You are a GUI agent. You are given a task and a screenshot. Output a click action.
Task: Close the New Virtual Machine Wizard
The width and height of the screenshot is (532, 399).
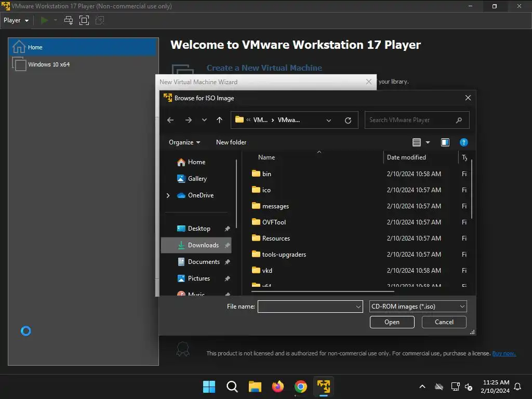coord(369,82)
